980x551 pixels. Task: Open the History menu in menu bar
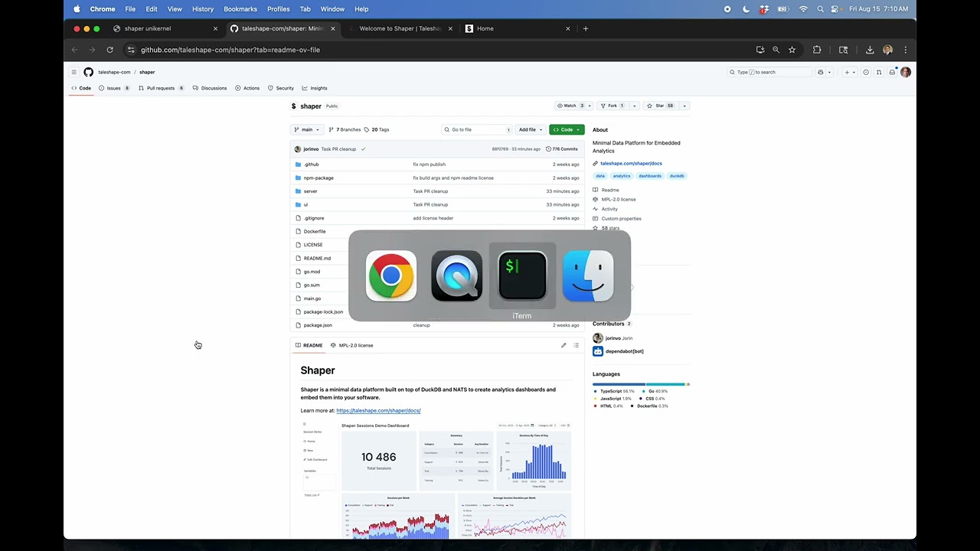(x=203, y=9)
